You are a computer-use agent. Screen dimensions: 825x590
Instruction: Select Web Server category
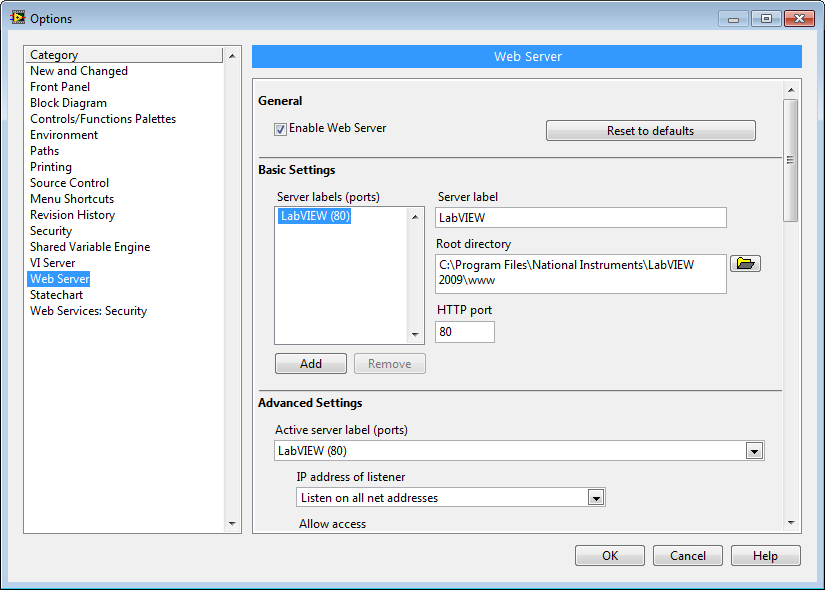click(59, 279)
